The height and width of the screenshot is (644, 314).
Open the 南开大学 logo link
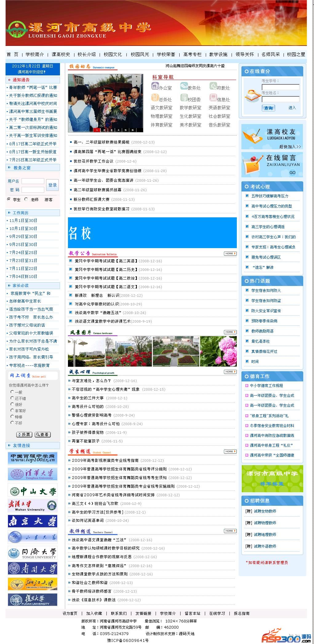[x=32, y=569]
